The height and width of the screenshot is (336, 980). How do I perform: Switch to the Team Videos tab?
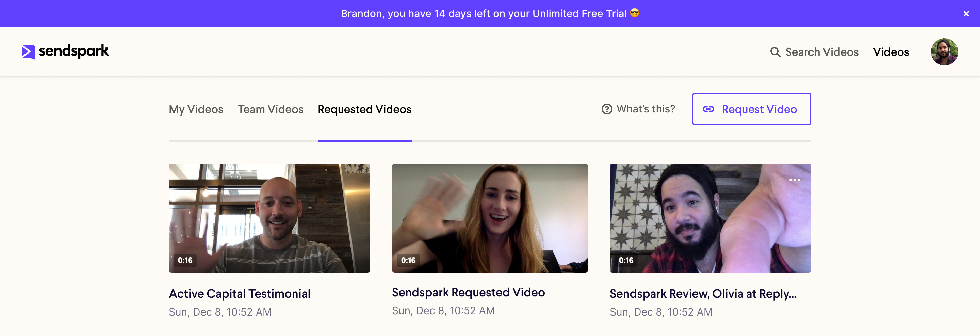click(x=271, y=109)
